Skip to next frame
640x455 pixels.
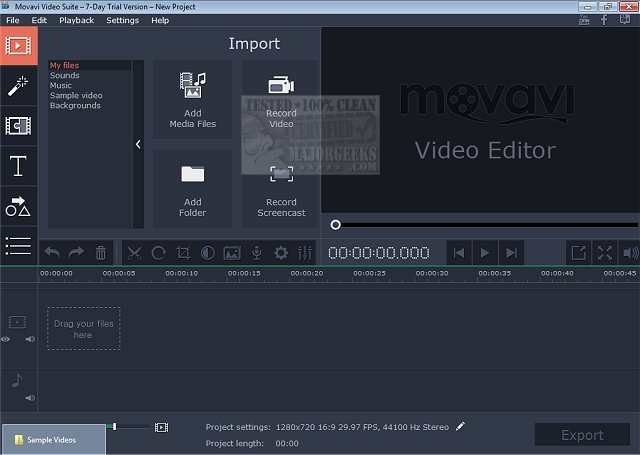pyautogui.click(x=511, y=253)
